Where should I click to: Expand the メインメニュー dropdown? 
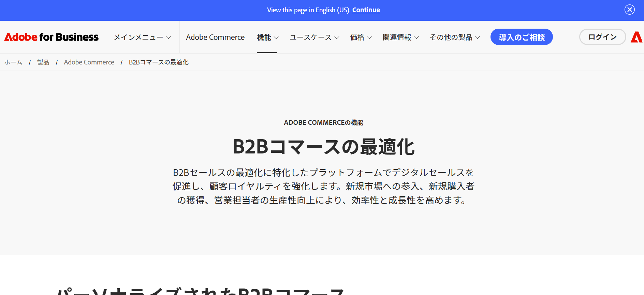point(142,37)
